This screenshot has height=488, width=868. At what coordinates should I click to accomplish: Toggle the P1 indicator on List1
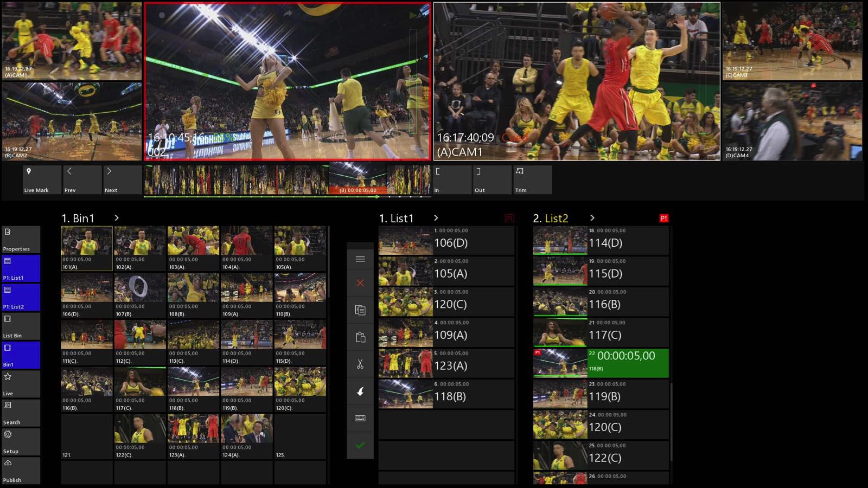click(x=509, y=218)
